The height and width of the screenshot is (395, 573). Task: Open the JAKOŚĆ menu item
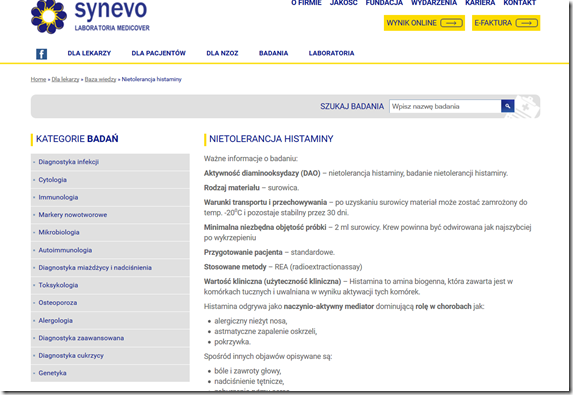(x=344, y=3)
